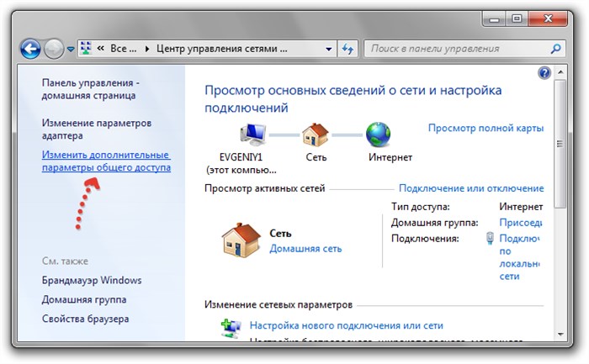This screenshot has height=364, width=589.
Task: Select the 'Все ...' breadcrumb segment
Action: tap(123, 49)
